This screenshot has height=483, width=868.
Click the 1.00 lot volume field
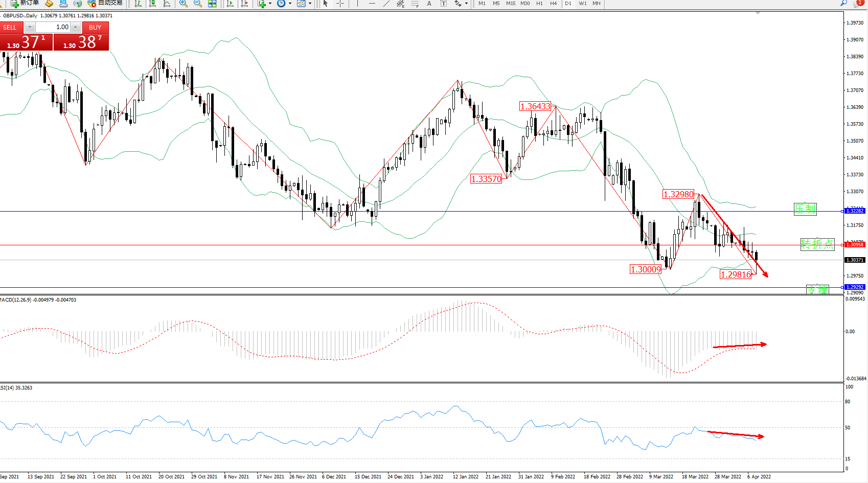[x=53, y=27]
